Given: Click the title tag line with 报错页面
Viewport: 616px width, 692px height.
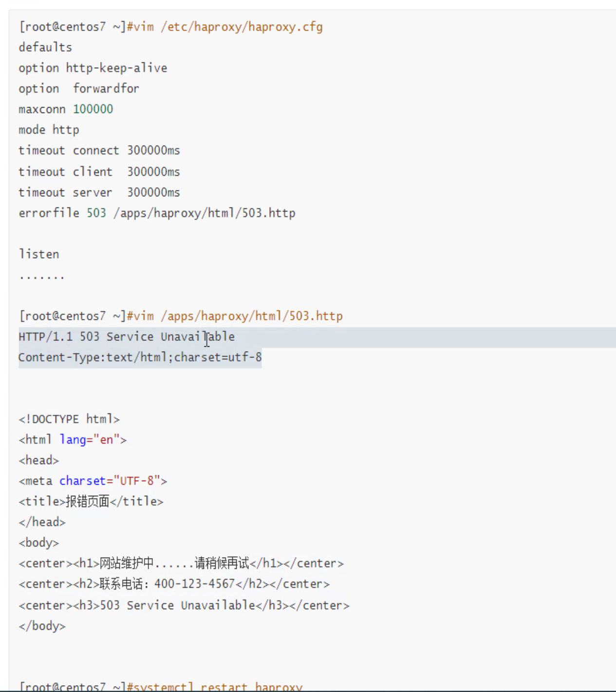Looking at the screenshot, I should 91,502.
